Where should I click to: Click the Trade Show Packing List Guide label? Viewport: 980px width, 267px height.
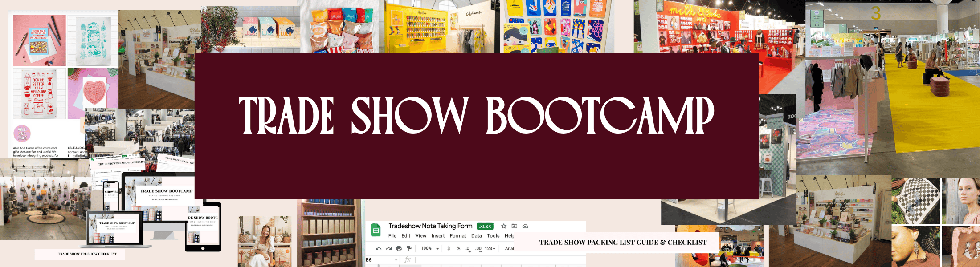pos(623,243)
